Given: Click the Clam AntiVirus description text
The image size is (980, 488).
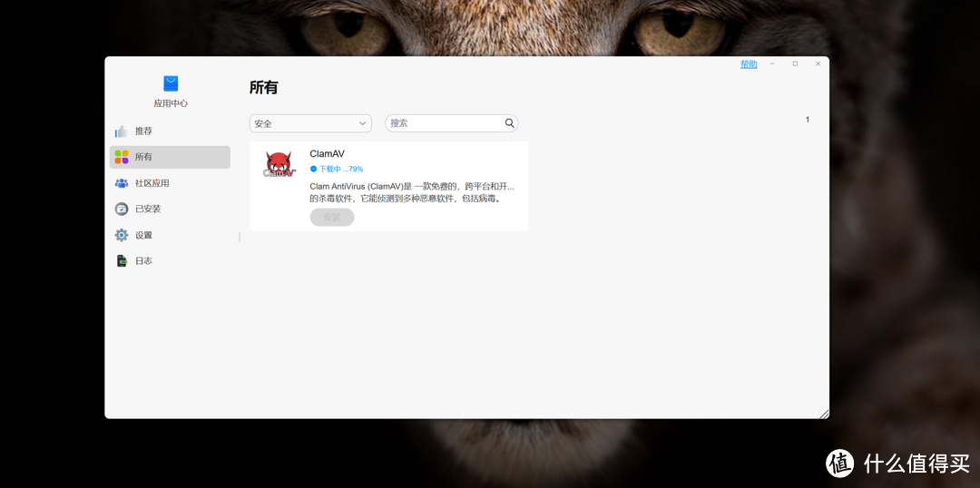Looking at the screenshot, I should [x=412, y=192].
